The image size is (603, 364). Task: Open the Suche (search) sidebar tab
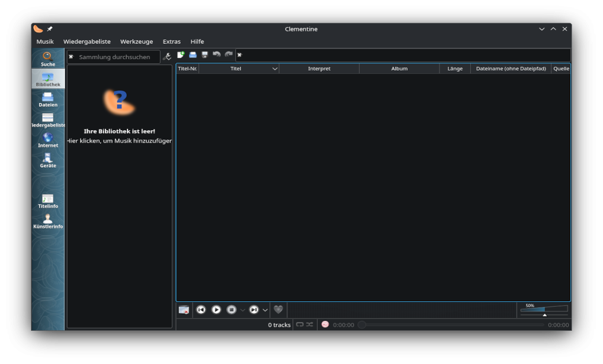pyautogui.click(x=48, y=59)
